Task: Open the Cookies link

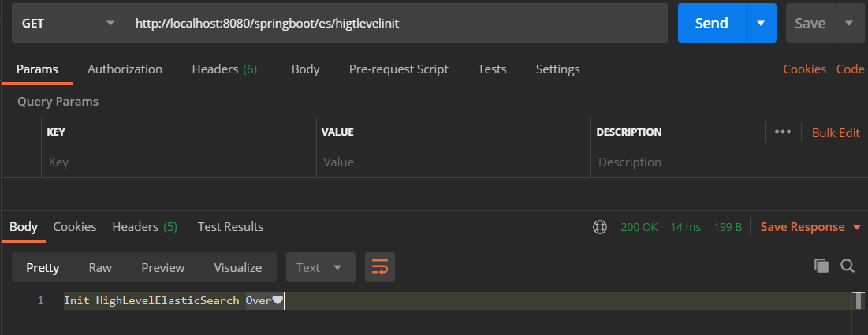Action: 804,69
